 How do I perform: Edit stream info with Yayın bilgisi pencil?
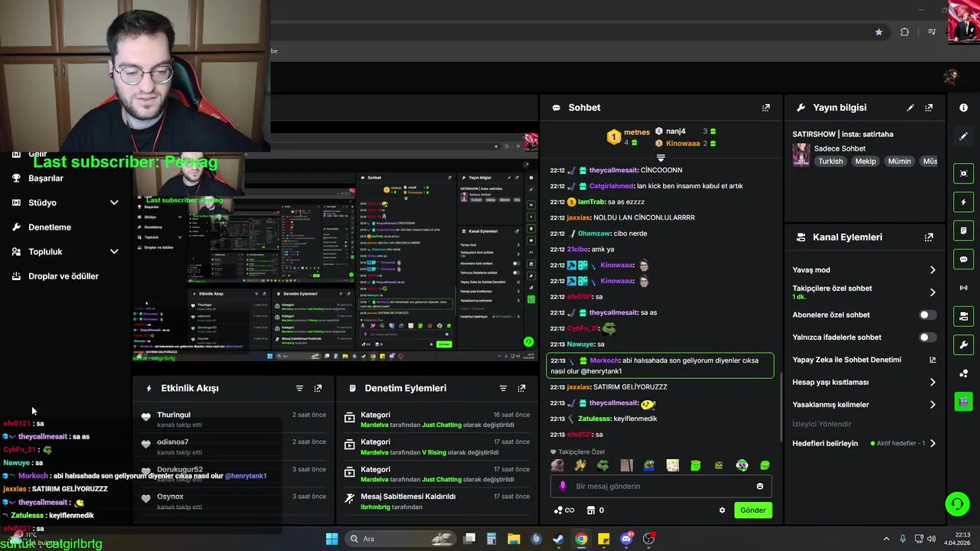pyautogui.click(x=910, y=108)
